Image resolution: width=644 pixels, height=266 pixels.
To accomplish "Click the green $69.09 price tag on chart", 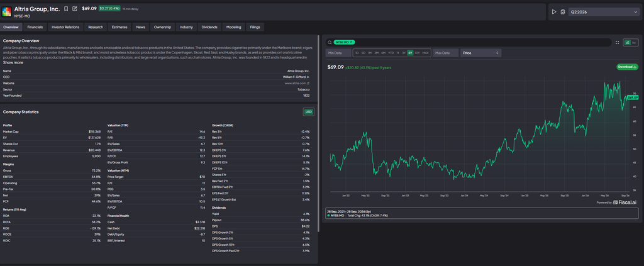I will [633, 97].
